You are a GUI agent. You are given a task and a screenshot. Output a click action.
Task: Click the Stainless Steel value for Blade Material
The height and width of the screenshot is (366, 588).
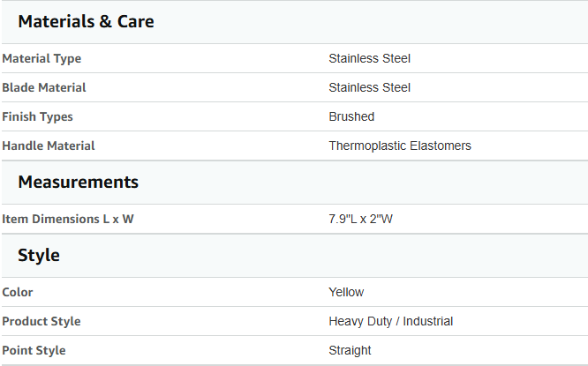[369, 87]
